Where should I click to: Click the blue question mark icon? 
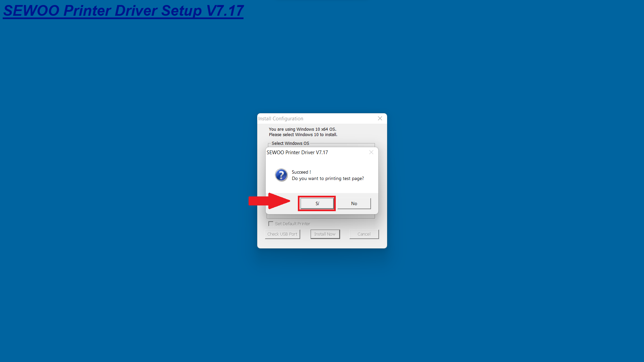281,175
